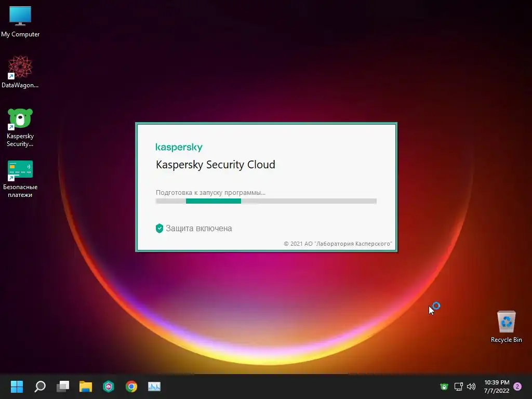
Task: Click the Kaspersky bear tray icon
Action: tap(444, 387)
